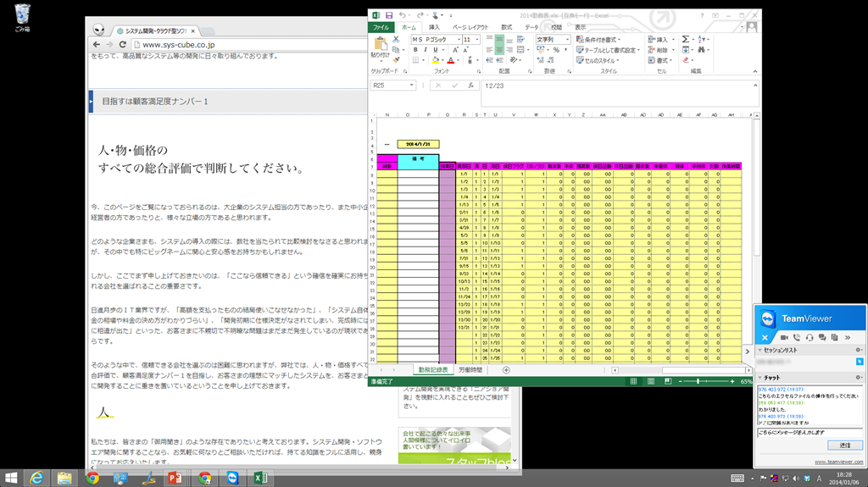Screen dimensions: 868x487
Task: Open the 数式 ribbon tab
Action: pos(507,27)
